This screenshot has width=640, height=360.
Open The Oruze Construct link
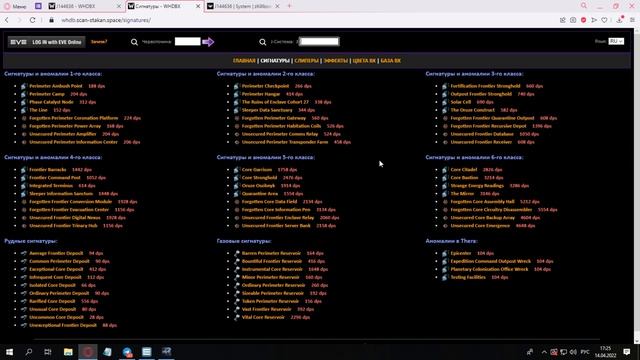(473, 110)
